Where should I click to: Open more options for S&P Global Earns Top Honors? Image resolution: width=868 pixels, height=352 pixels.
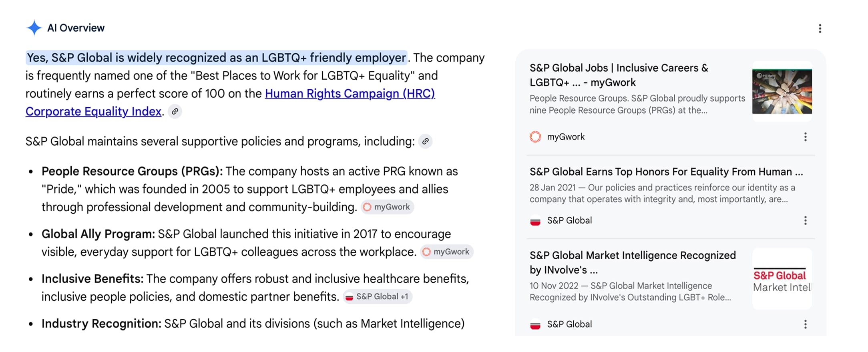point(806,221)
